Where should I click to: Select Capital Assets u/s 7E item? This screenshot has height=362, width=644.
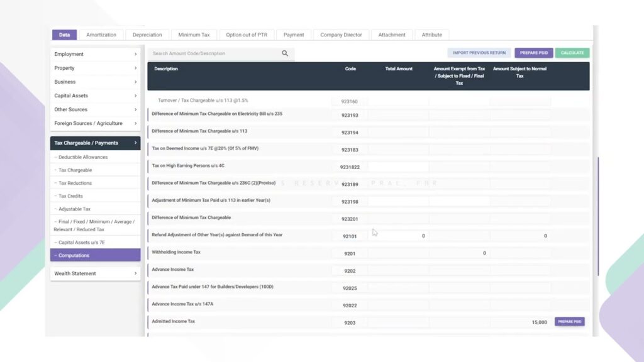pos(81,243)
